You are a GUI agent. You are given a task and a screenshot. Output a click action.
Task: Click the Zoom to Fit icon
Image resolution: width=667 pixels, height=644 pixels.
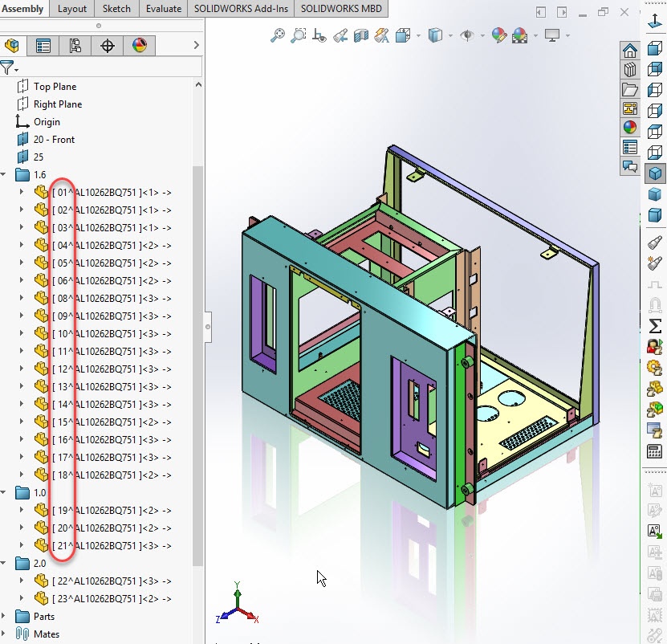(x=278, y=35)
